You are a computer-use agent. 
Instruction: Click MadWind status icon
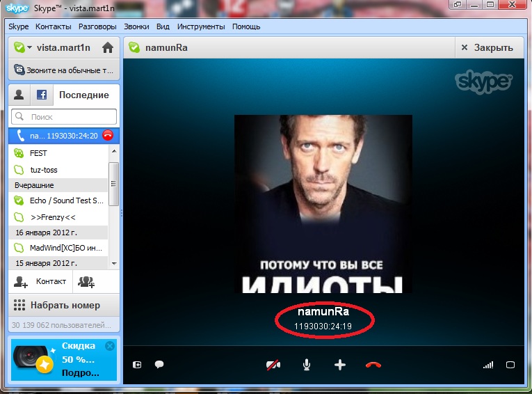pos(19,248)
